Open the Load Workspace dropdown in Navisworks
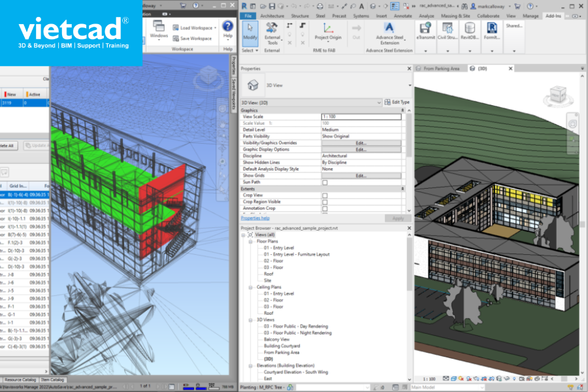The width and height of the screenshot is (588, 392). [x=195, y=27]
